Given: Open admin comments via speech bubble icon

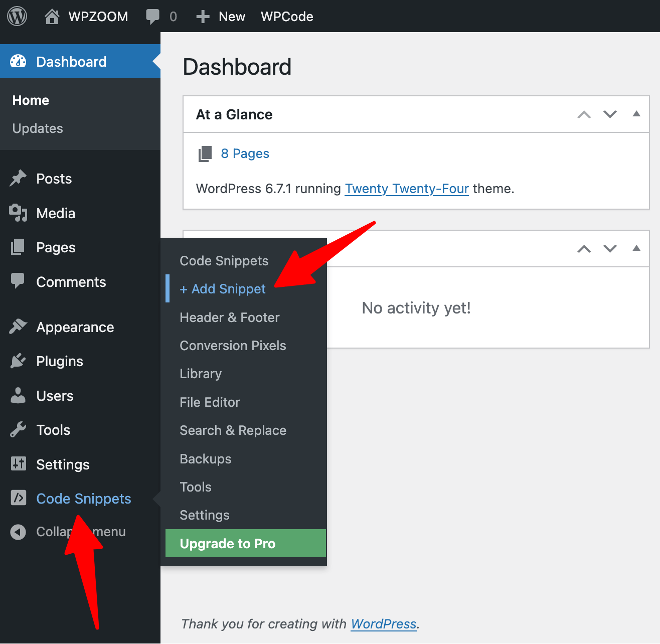Looking at the screenshot, I should pos(153,16).
